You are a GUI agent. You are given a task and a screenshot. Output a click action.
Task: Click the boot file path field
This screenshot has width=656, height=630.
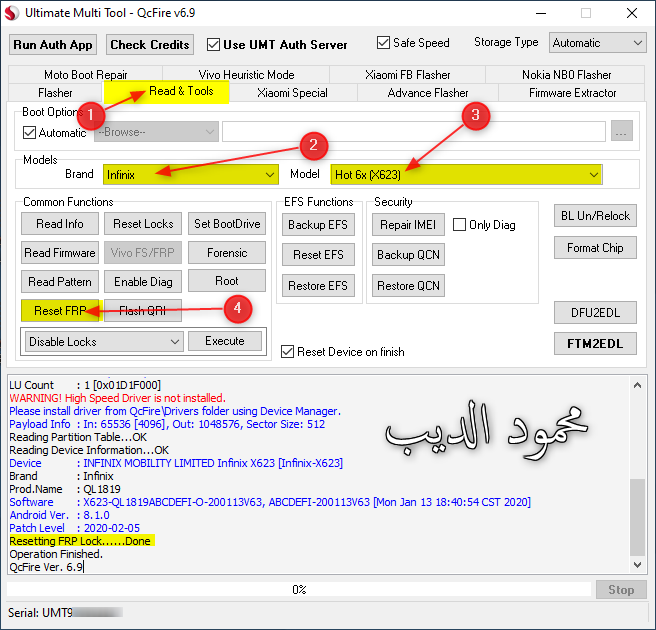414,131
